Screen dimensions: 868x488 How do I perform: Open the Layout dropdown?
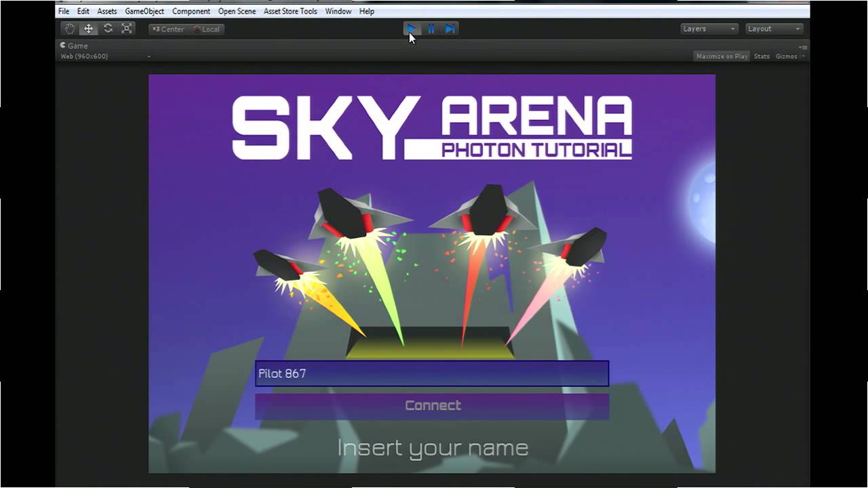(x=774, y=28)
